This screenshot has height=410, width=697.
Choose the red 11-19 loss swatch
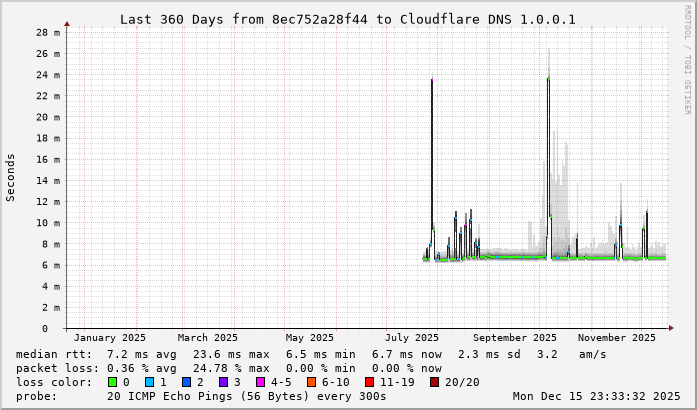coord(369,382)
